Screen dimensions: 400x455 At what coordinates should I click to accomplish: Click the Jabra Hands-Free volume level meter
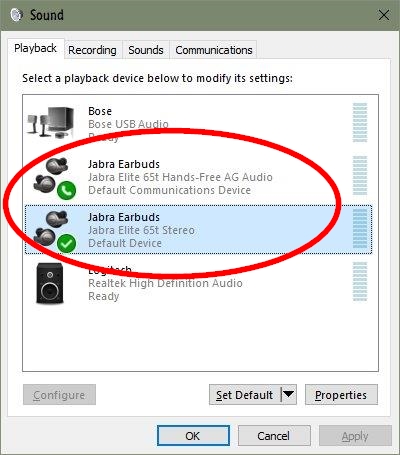coord(360,176)
